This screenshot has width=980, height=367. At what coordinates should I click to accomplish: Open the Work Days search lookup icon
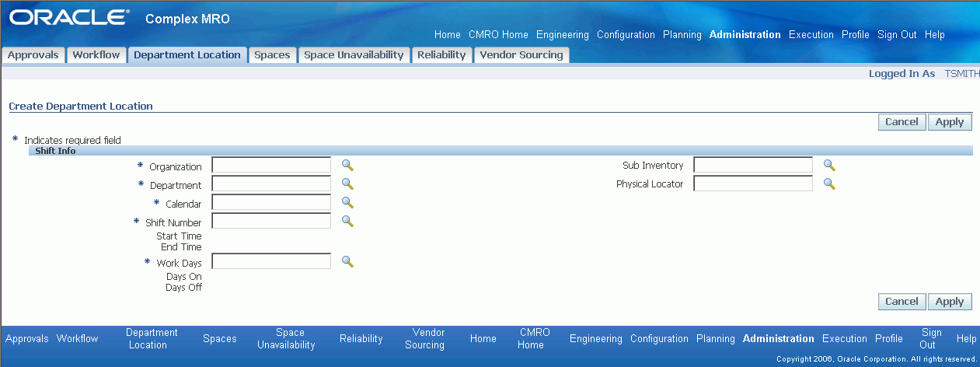tap(347, 261)
